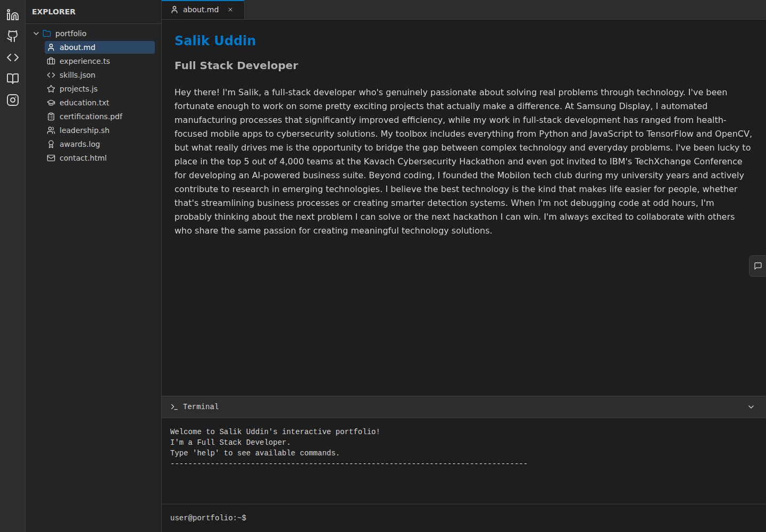Click the Full Stack Developer subtitle
Screen dimensions: 766x532
236,65
